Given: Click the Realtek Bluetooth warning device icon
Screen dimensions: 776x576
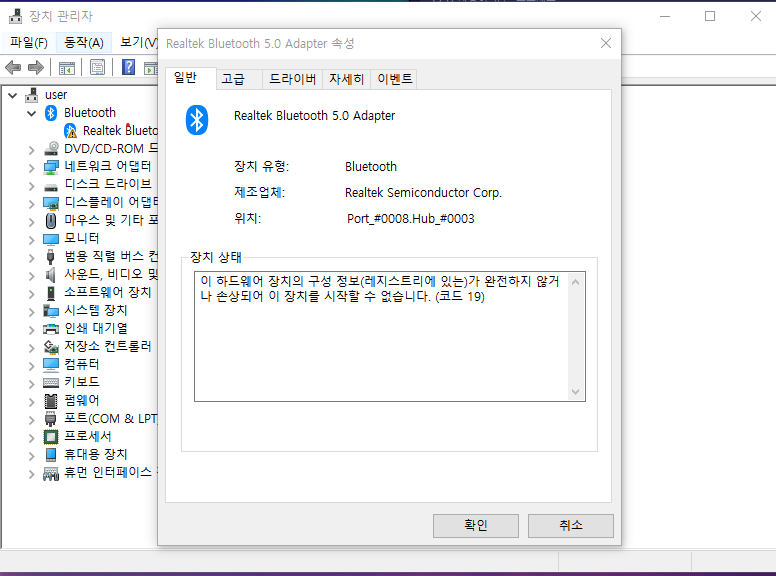Looking at the screenshot, I should (70, 131).
